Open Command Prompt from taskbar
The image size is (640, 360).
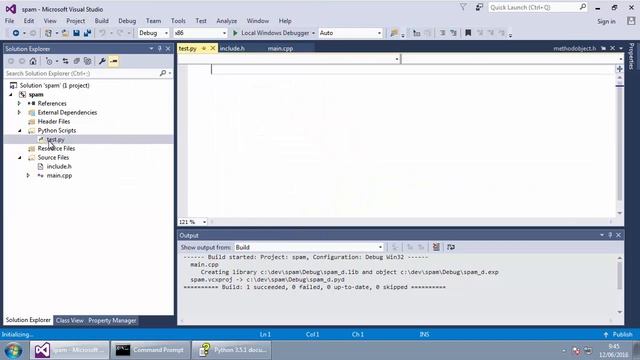pyautogui.click(x=150, y=350)
